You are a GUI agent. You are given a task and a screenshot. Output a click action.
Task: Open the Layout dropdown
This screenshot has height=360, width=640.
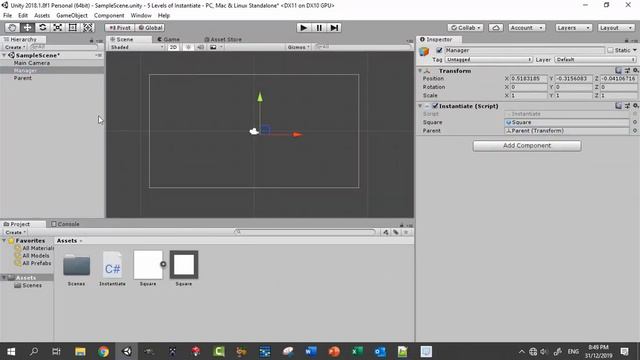[616, 27]
